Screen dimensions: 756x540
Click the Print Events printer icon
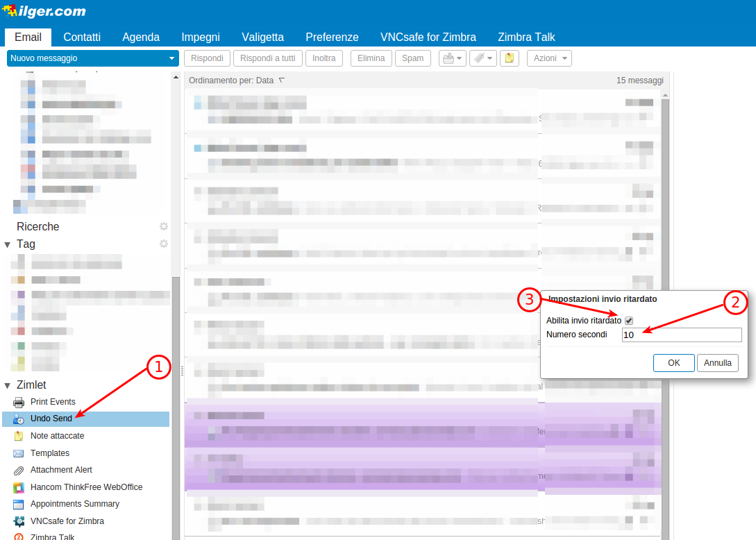click(19, 402)
